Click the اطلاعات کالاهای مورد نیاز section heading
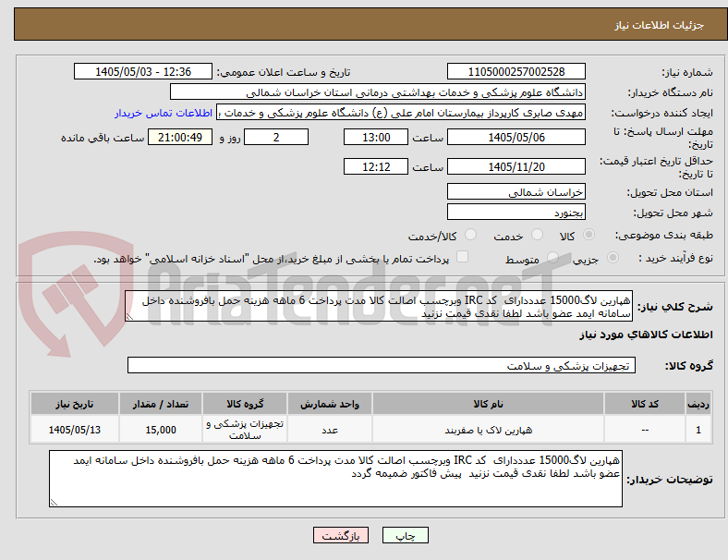728x560 pixels. click(x=646, y=335)
